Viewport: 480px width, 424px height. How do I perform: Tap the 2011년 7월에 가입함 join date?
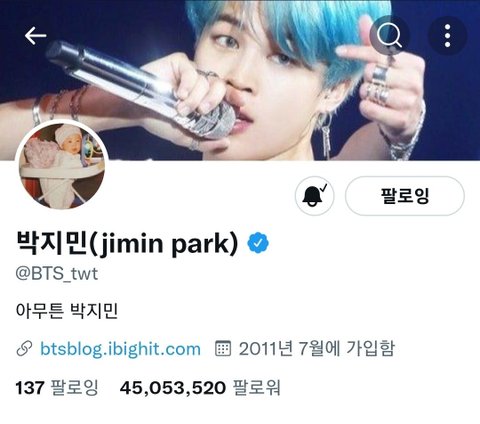(316, 348)
